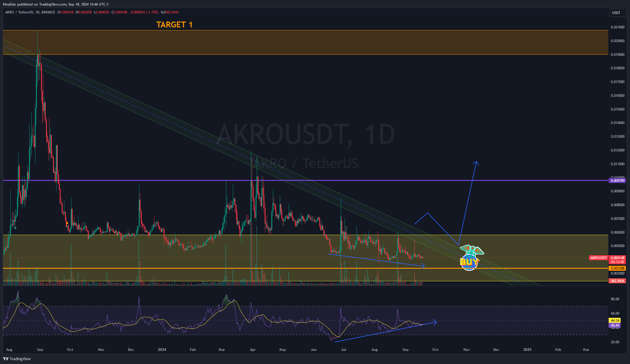Click the 2025 label on time axis
This screenshot has width=630, height=364.
[x=527, y=350]
